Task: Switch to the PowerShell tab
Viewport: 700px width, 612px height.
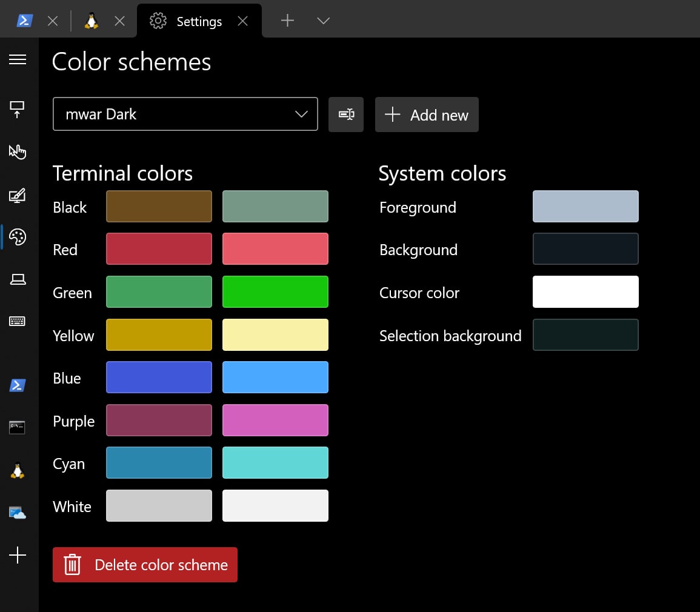Action: click(x=25, y=21)
